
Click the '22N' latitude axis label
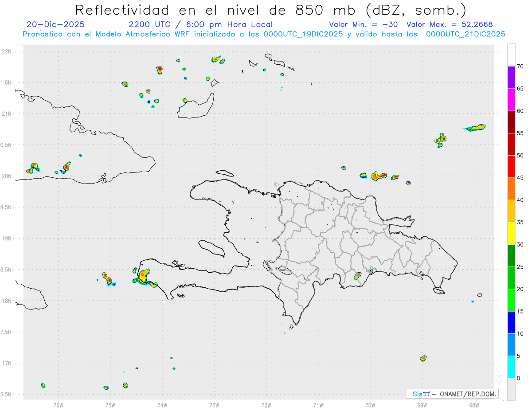pyautogui.click(x=8, y=51)
